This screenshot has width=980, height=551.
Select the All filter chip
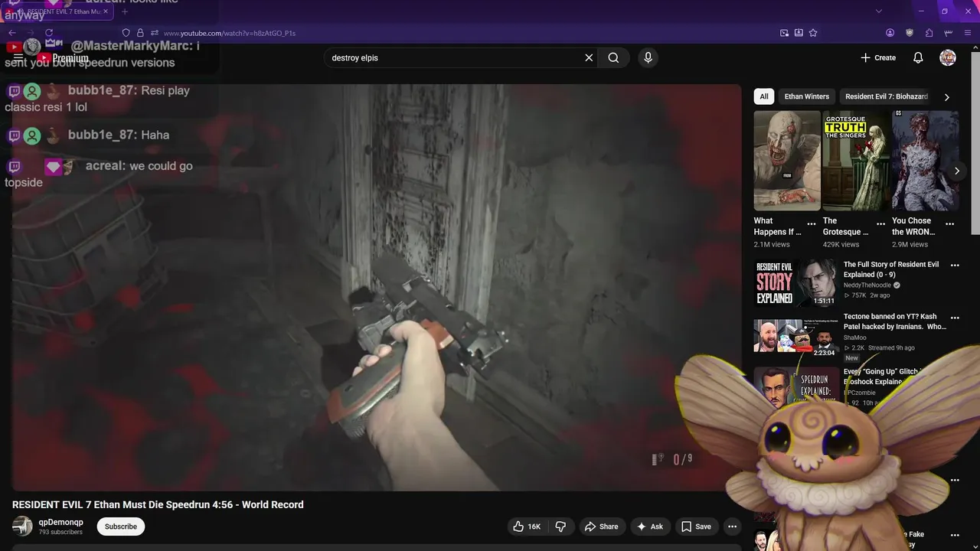coord(763,96)
